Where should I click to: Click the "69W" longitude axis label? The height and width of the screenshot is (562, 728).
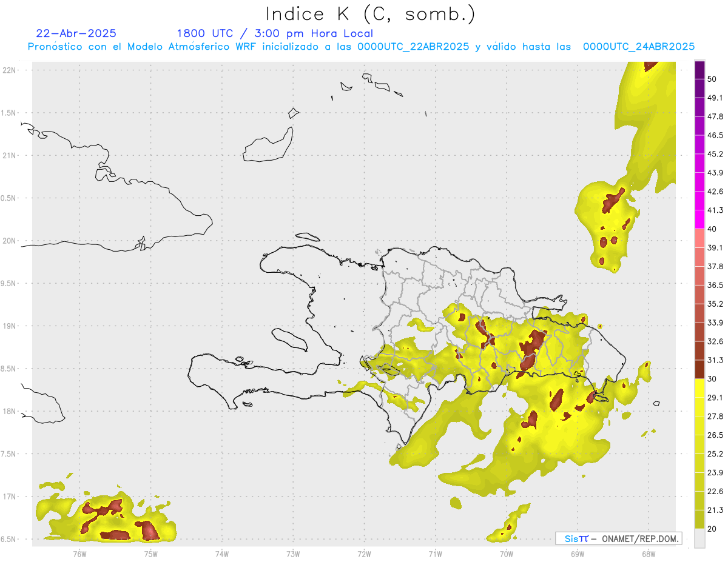[578, 554]
